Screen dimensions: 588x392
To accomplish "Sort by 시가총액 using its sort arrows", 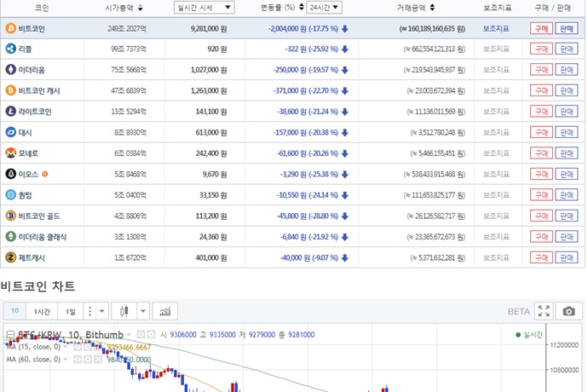I will pyautogui.click(x=141, y=8).
